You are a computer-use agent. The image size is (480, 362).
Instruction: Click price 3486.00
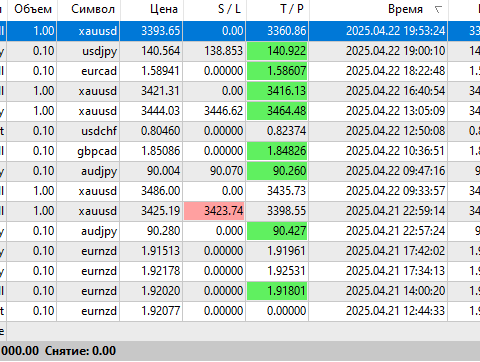pyautogui.click(x=160, y=191)
